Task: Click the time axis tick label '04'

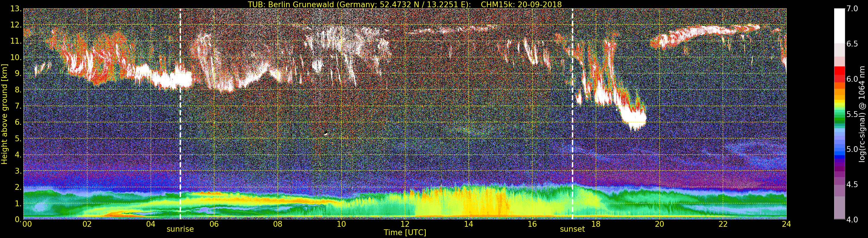Action: pos(151,224)
